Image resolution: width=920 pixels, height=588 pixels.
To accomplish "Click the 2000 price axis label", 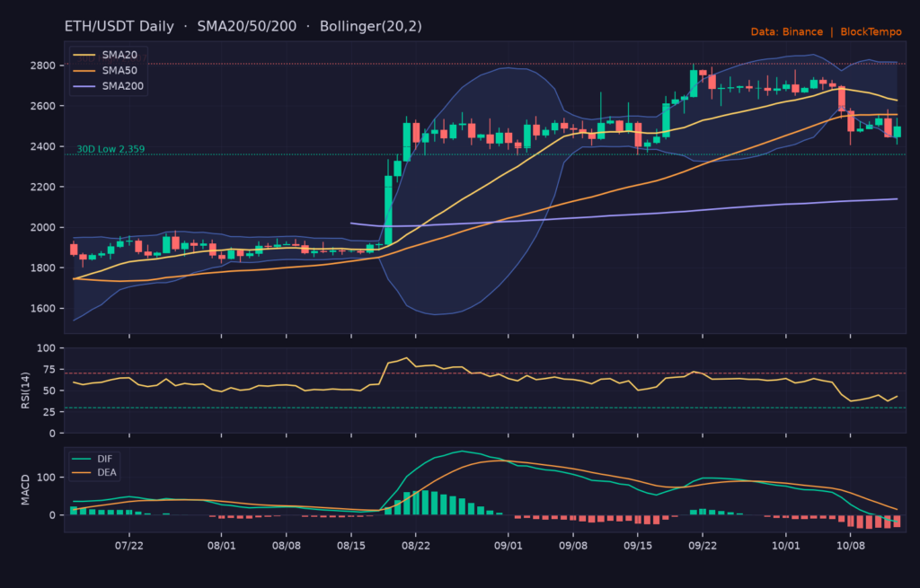I will click(43, 227).
